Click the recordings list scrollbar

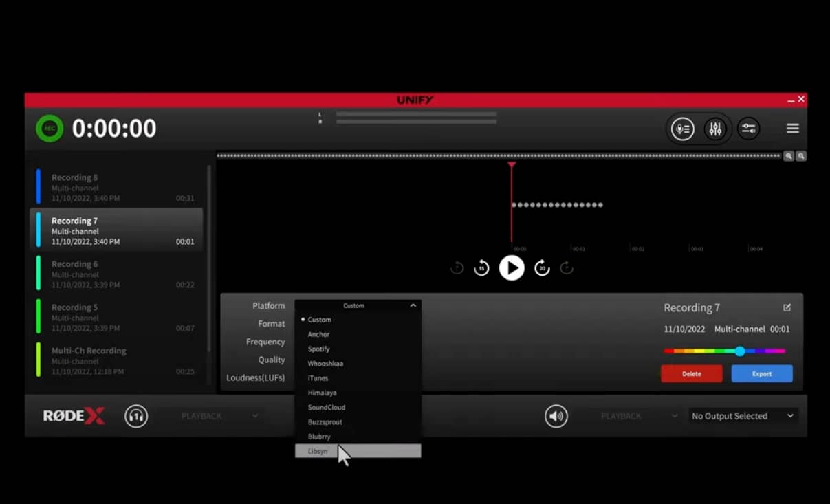209,258
